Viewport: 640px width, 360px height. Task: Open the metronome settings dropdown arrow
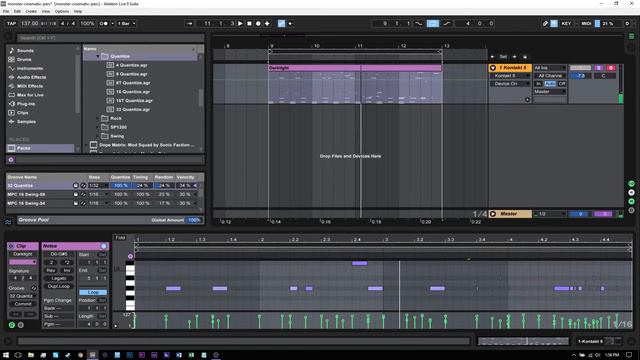[113, 24]
